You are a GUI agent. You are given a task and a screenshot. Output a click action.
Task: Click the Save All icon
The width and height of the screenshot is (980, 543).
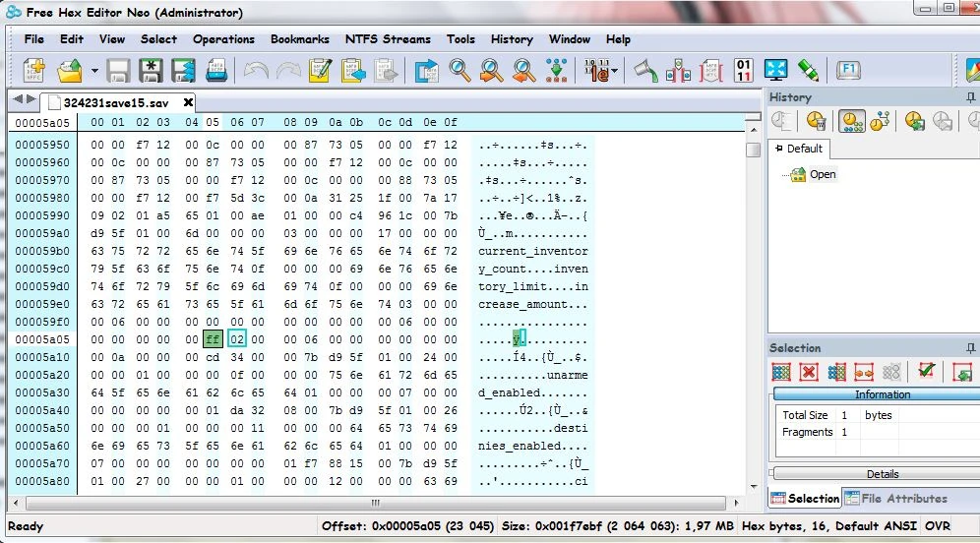[183, 71]
